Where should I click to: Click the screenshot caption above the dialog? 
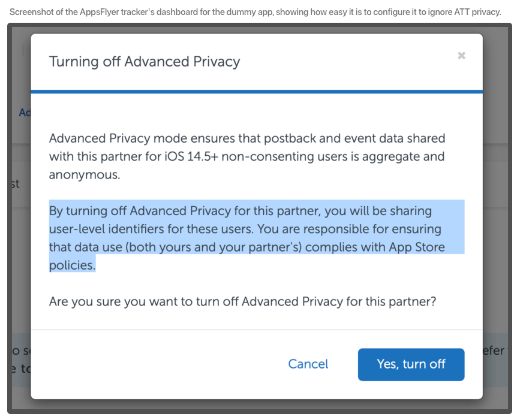[255, 12]
